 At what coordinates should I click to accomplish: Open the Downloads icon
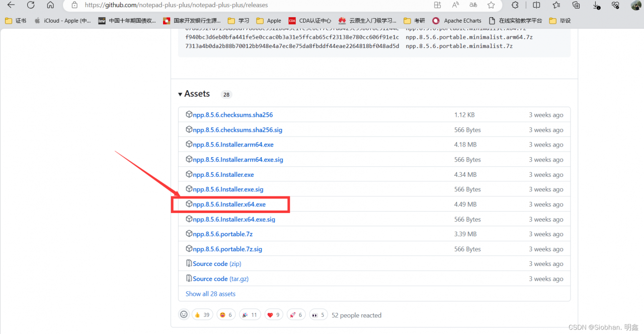pyautogui.click(x=596, y=5)
